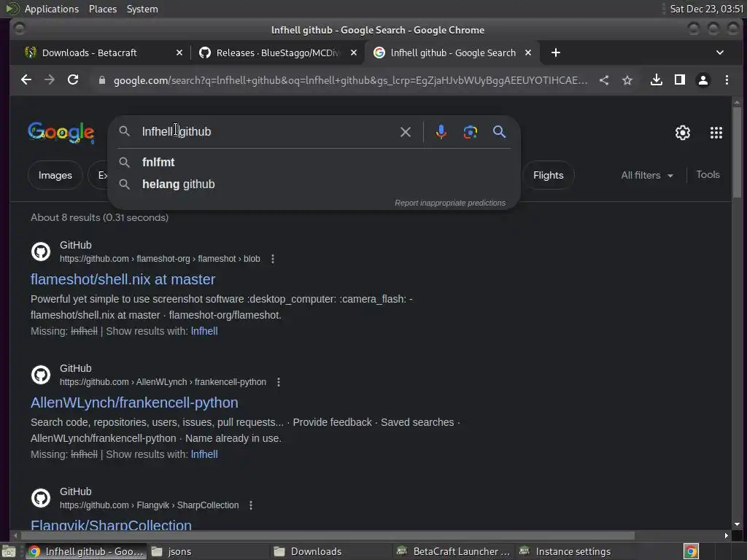Open Google quick settings gear

(x=683, y=133)
